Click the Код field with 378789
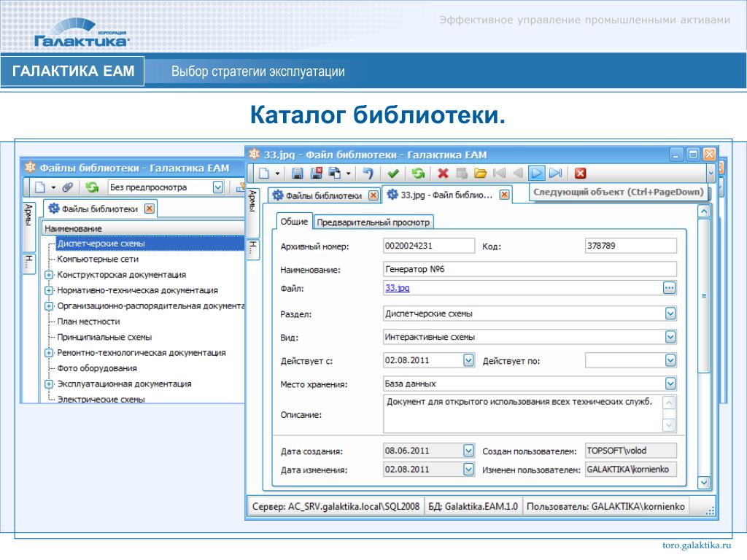The image size is (747, 560). coord(631,246)
